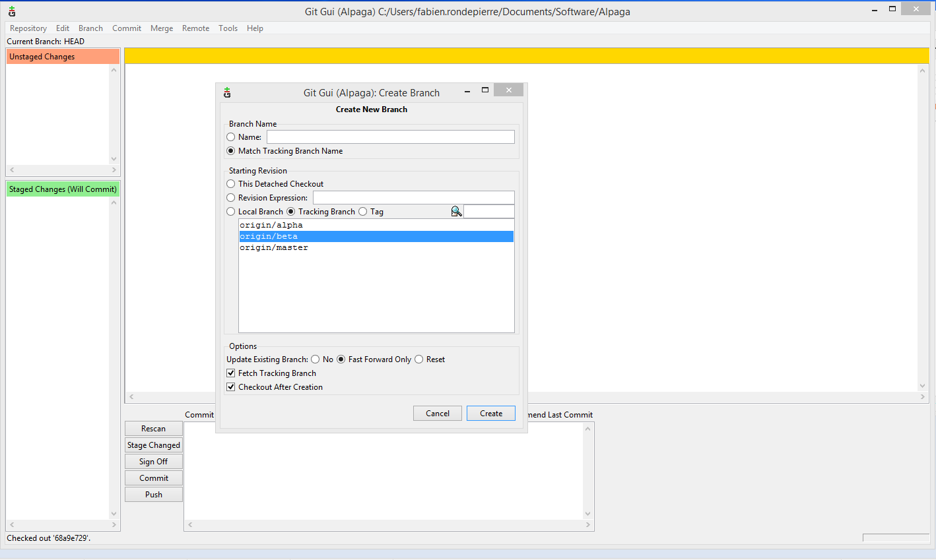Screen dimensions: 936x560
Task: Click the Create button
Action: 491,414
